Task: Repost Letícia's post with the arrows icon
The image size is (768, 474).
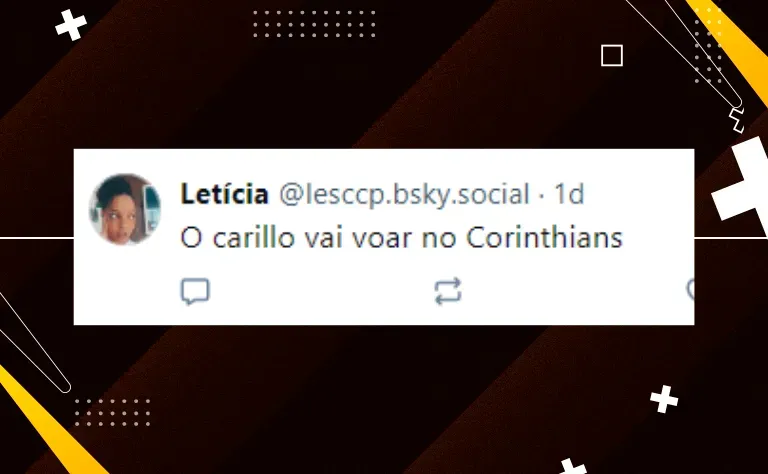Action: point(448,291)
